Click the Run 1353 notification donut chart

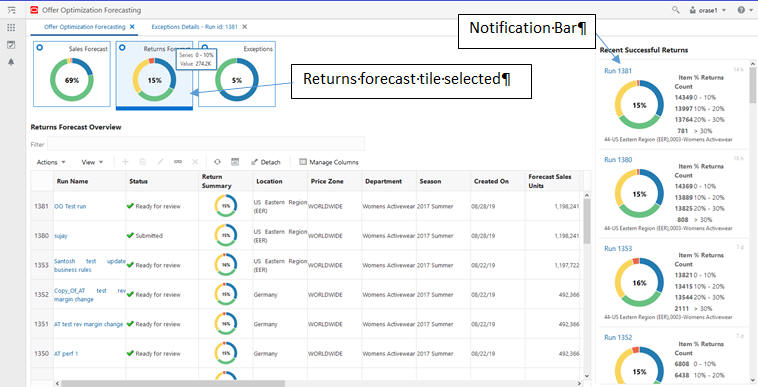tap(639, 283)
